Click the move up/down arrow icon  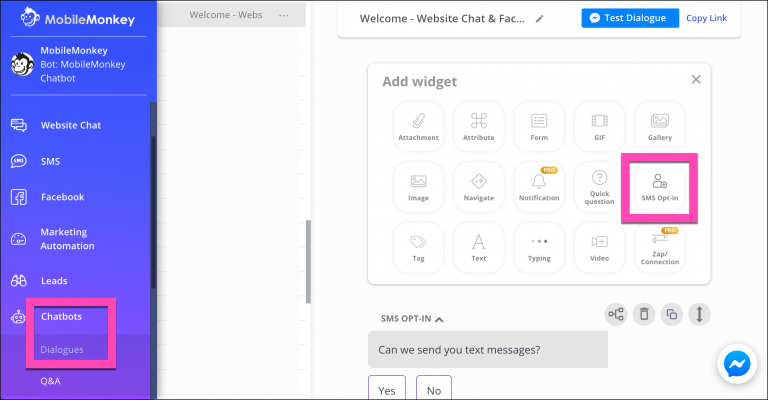click(699, 314)
